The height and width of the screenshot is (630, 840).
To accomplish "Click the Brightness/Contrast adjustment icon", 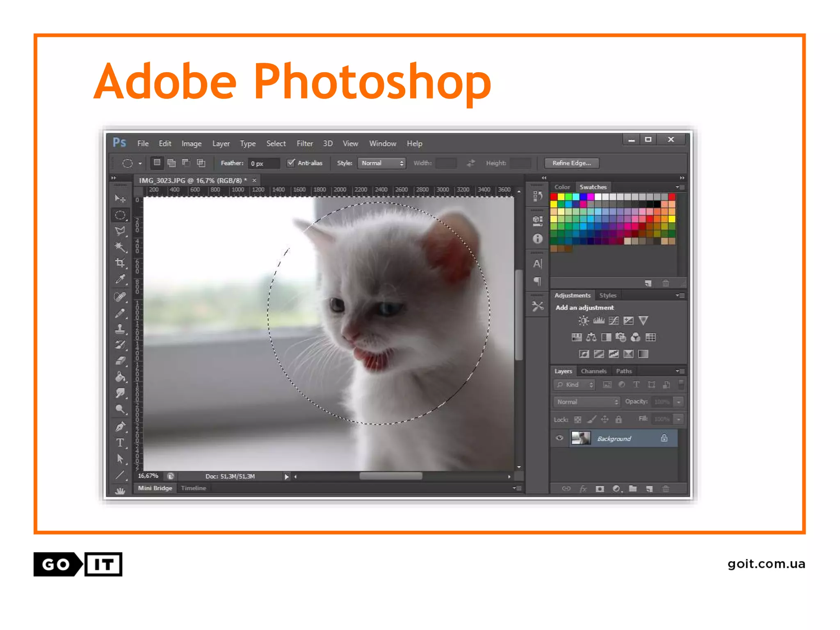I will click(x=583, y=321).
